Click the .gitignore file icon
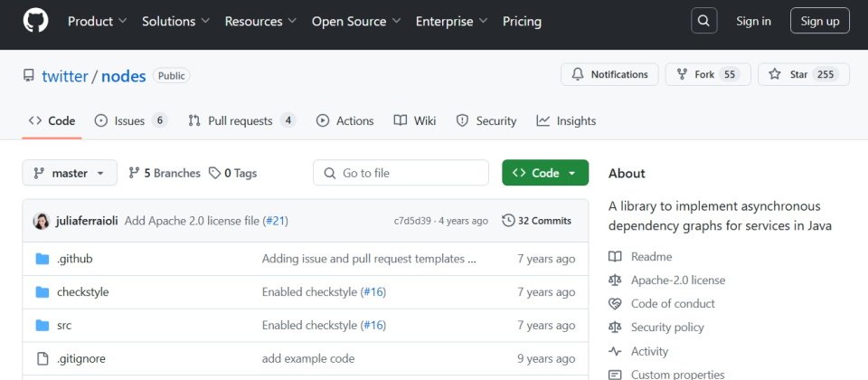The height and width of the screenshot is (380, 868). pyautogui.click(x=42, y=359)
